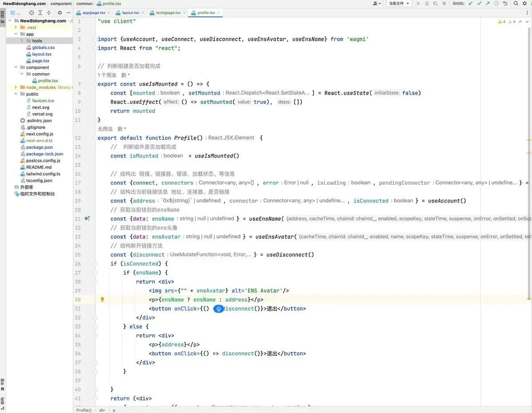The height and width of the screenshot is (413, 532).
Task: Click the common breadcrumb in navigation bar
Action: (x=84, y=4)
